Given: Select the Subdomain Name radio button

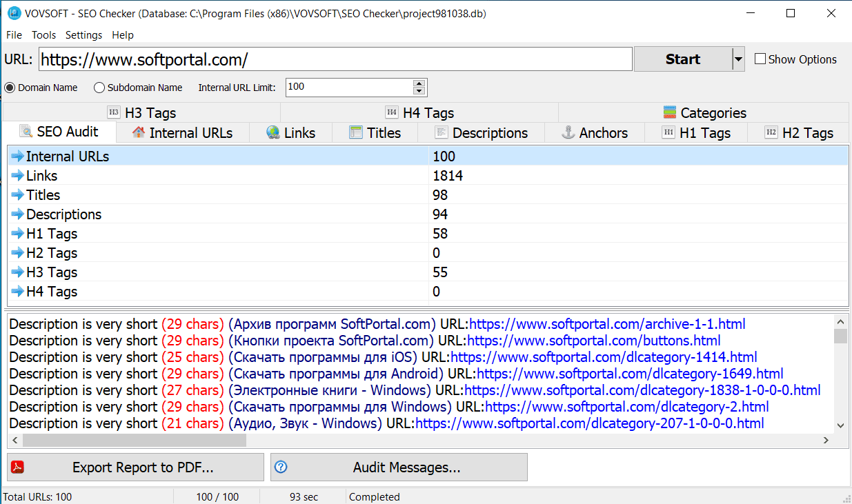Looking at the screenshot, I should (x=99, y=88).
